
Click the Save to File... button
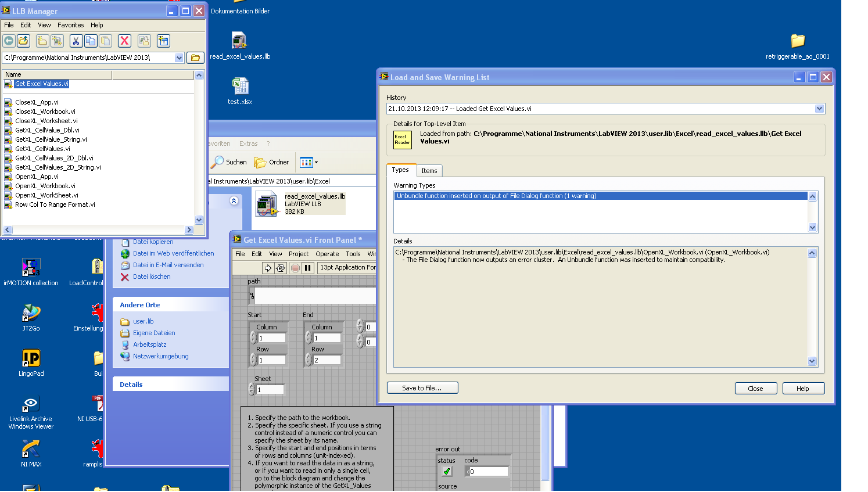(x=422, y=388)
